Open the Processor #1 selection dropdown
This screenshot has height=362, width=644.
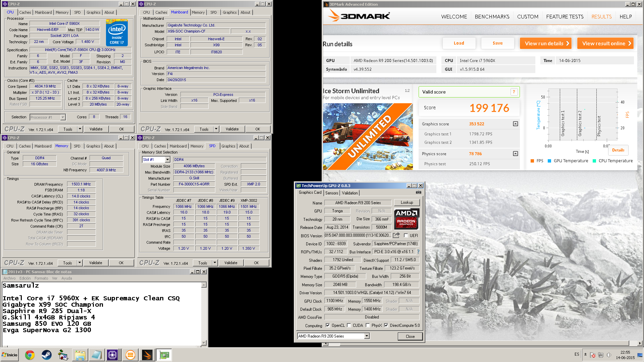[63, 117]
